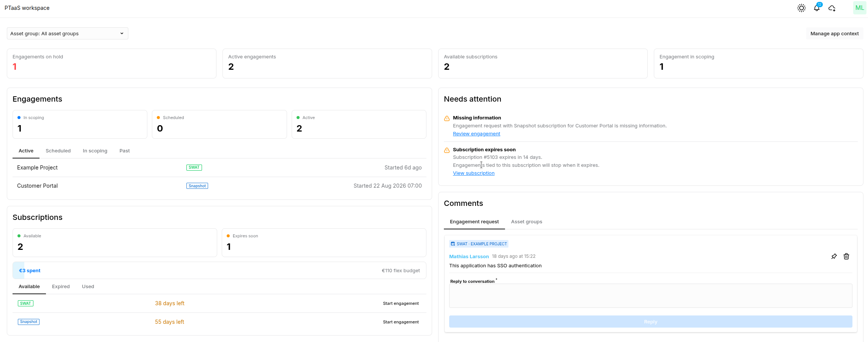This screenshot has height=342, width=868.
Task: Focus the Reply to conversation text field
Action: point(650,296)
